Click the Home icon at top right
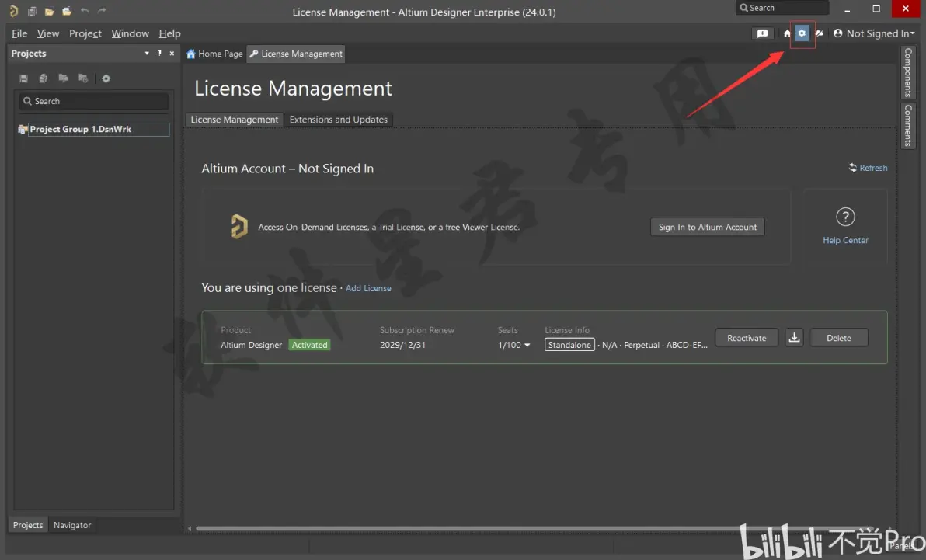 [x=787, y=33]
